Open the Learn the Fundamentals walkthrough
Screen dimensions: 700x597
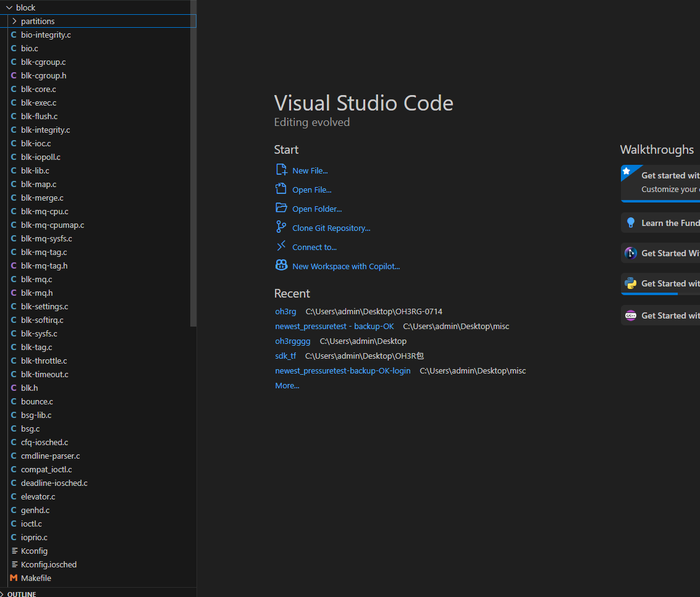[660, 223]
